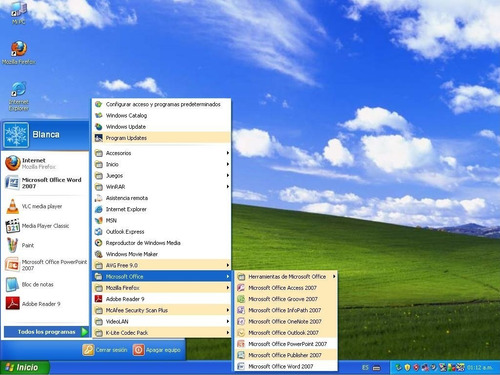Click the Blanca user snowflake picture
Image resolution: width=500 pixels, height=375 pixels.
click(16, 135)
